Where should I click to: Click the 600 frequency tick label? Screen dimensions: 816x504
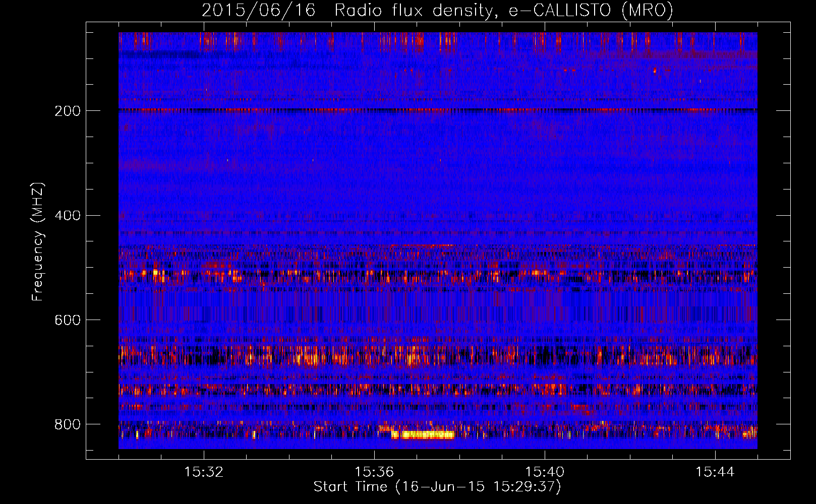pos(68,321)
